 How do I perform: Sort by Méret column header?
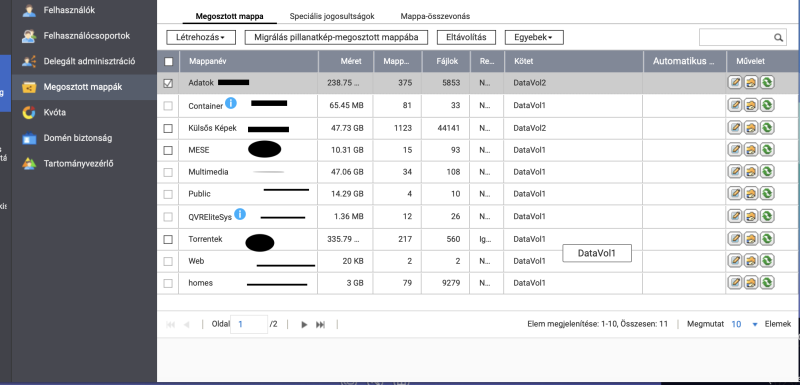click(x=346, y=61)
